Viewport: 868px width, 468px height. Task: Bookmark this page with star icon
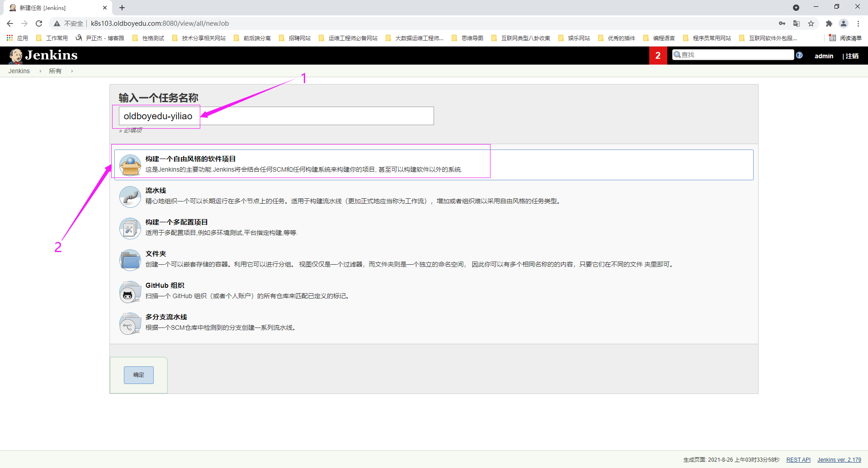tap(811, 23)
